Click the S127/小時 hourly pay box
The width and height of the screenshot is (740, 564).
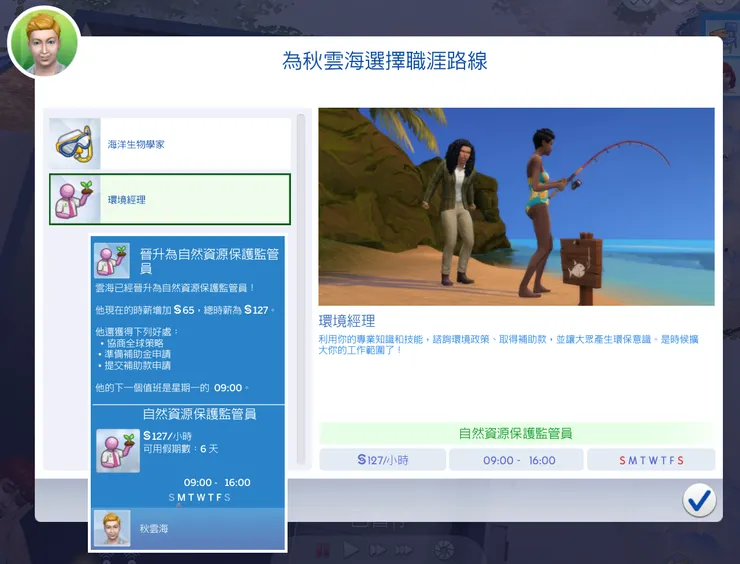383,460
